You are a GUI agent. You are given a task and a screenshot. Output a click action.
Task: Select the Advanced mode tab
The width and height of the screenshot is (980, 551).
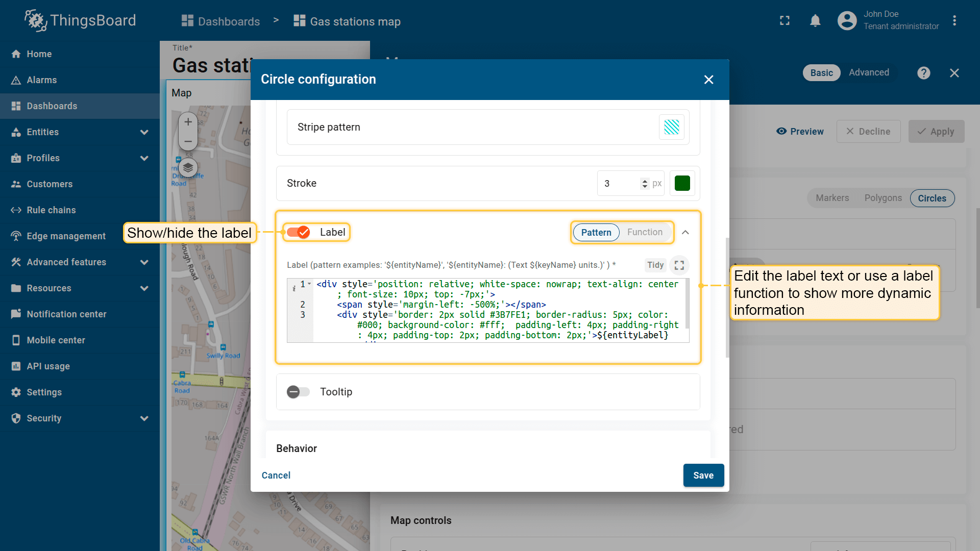point(869,72)
